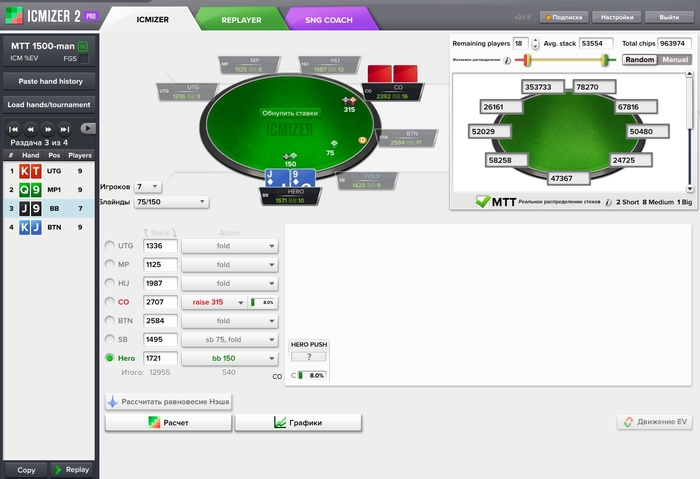Select hand 2 Q 9 card icons
700x479 pixels.
pos(30,190)
